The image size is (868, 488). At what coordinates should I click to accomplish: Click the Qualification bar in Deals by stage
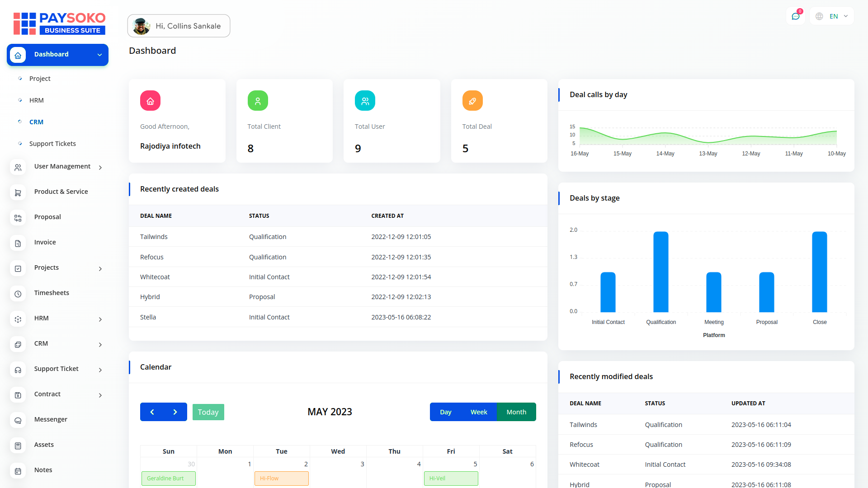point(660,272)
